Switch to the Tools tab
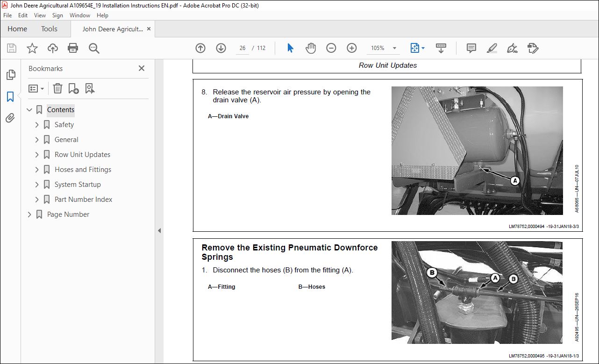599x364 pixels. [49, 29]
